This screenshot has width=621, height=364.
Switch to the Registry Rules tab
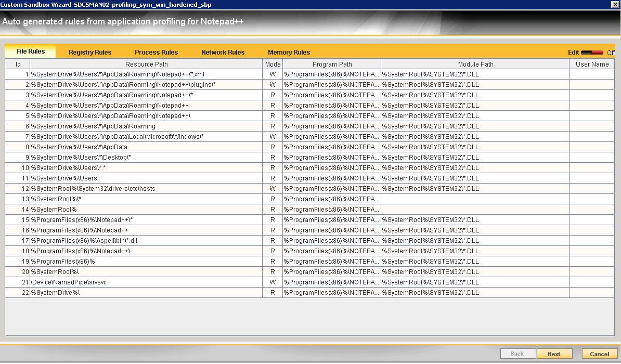click(x=90, y=52)
